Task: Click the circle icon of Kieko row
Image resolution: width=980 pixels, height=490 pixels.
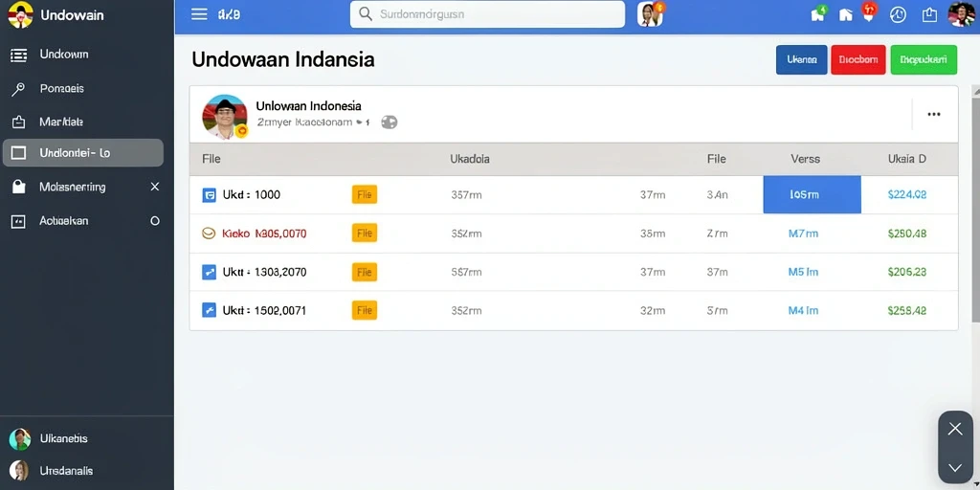Action: (x=209, y=234)
